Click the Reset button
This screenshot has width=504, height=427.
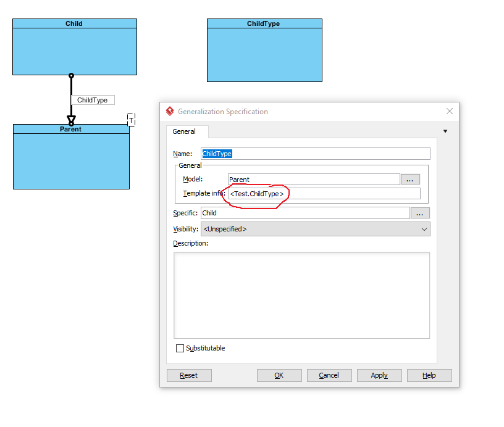[x=189, y=375]
